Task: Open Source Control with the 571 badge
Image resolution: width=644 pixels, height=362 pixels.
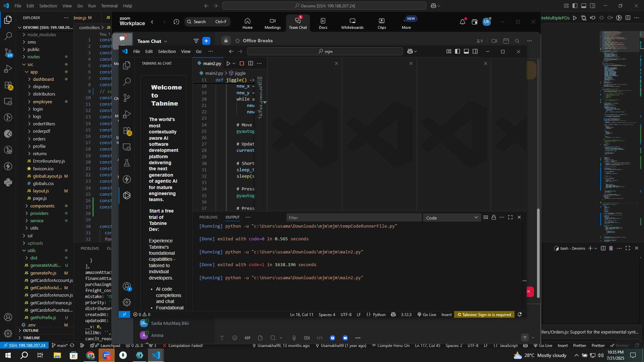Action: coord(8,52)
